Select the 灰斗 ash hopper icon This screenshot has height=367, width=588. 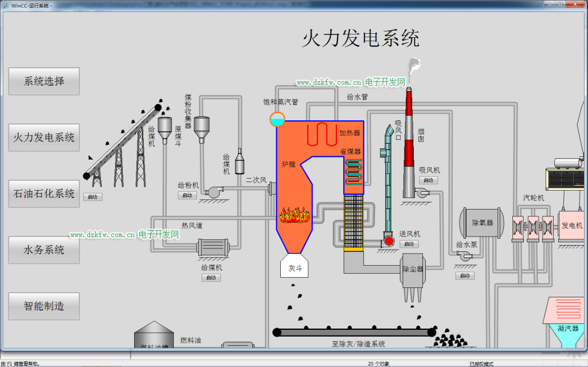(x=295, y=267)
